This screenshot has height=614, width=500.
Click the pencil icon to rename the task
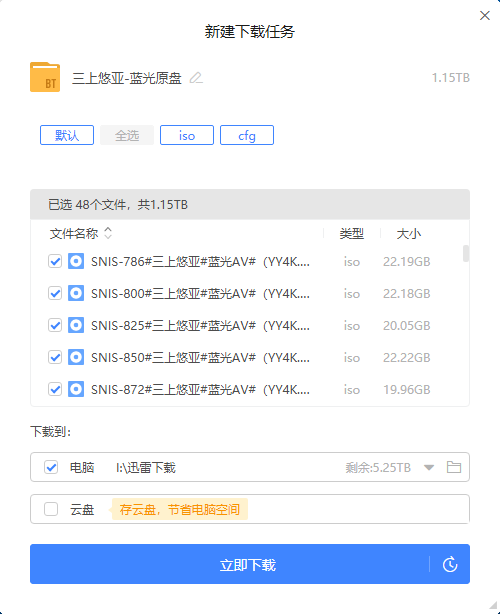point(196,78)
